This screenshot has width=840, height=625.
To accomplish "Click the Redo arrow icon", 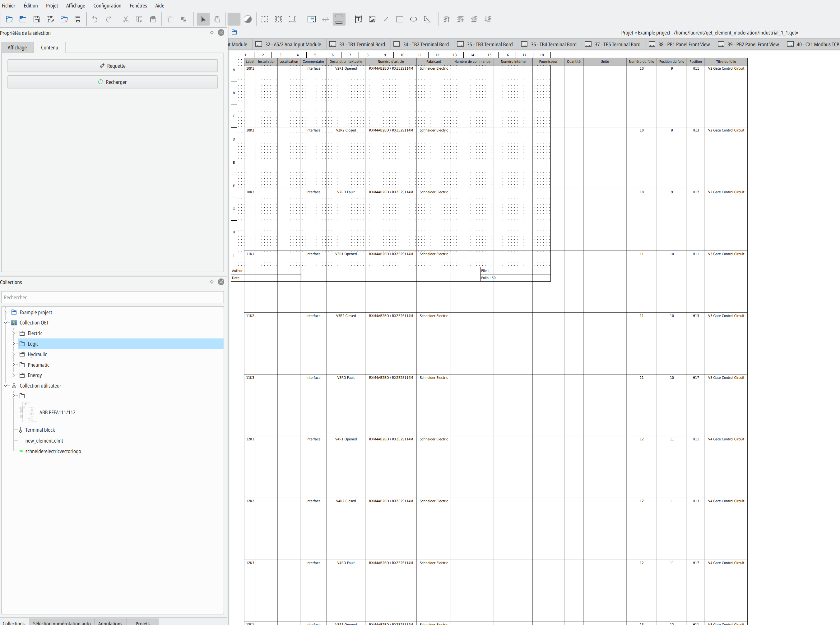I will [109, 19].
